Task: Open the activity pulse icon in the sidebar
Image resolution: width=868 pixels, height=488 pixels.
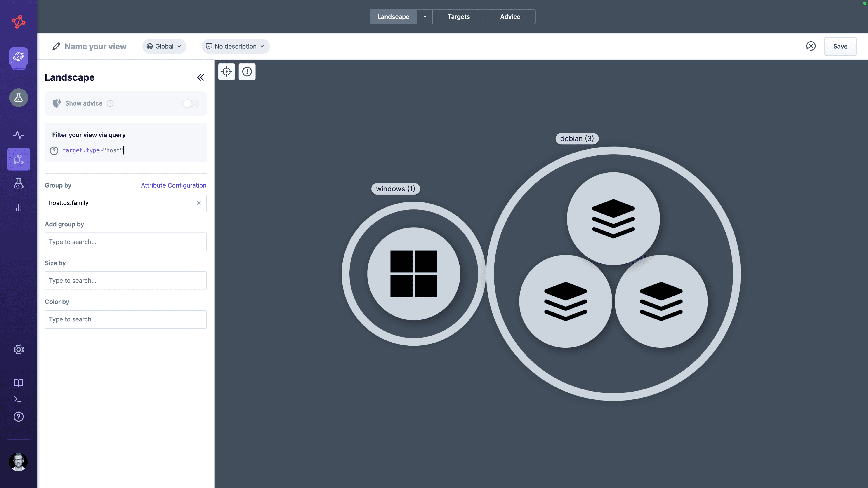Action: (x=19, y=135)
